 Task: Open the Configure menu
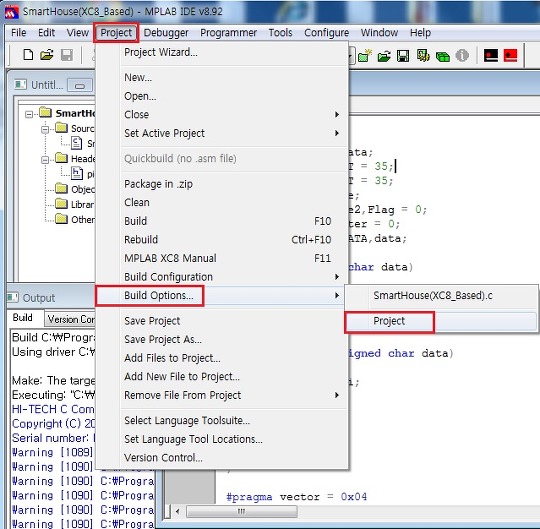tap(326, 33)
